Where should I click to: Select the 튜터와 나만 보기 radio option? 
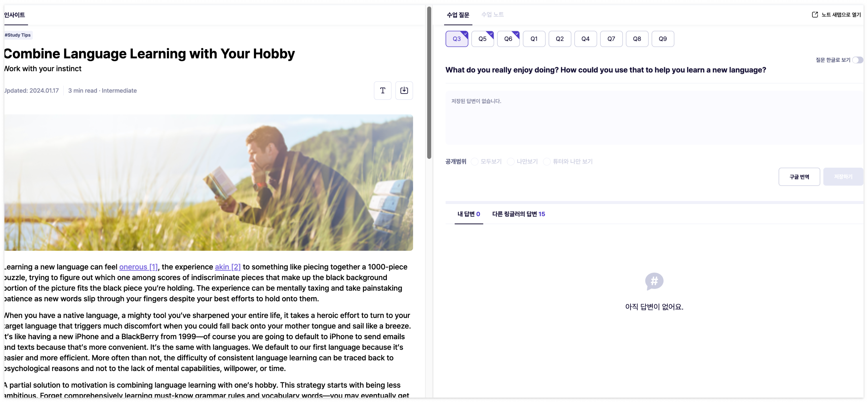click(x=547, y=161)
